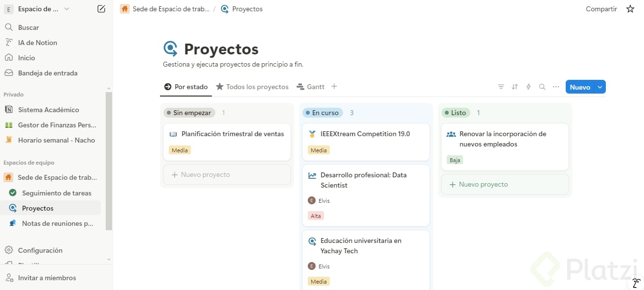644x290 pixels.
Task: Open Seguimiento de tareas in sidebar
Action: coord(56,193)
